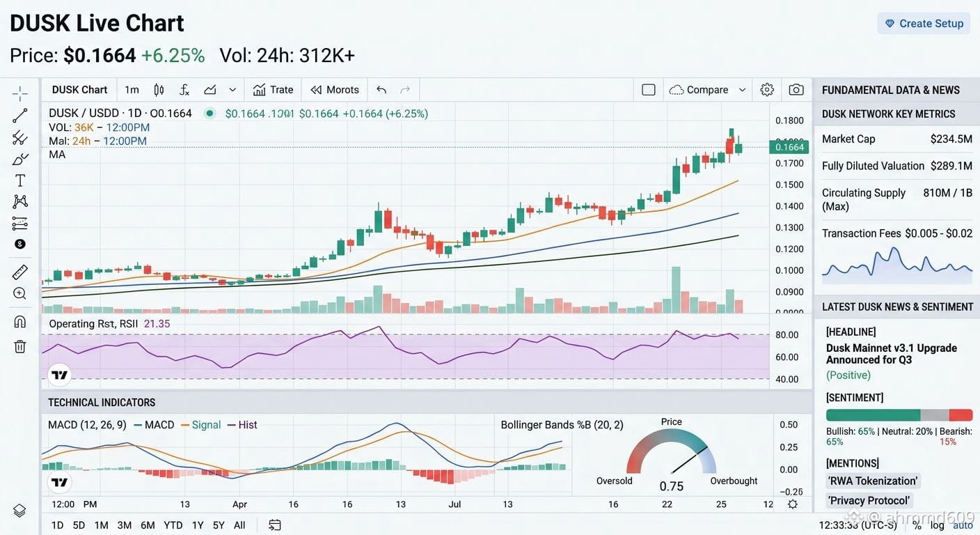Click the Bollinger %B gauge dial
This screenshot has width=980, height=535.
(672, 453)
